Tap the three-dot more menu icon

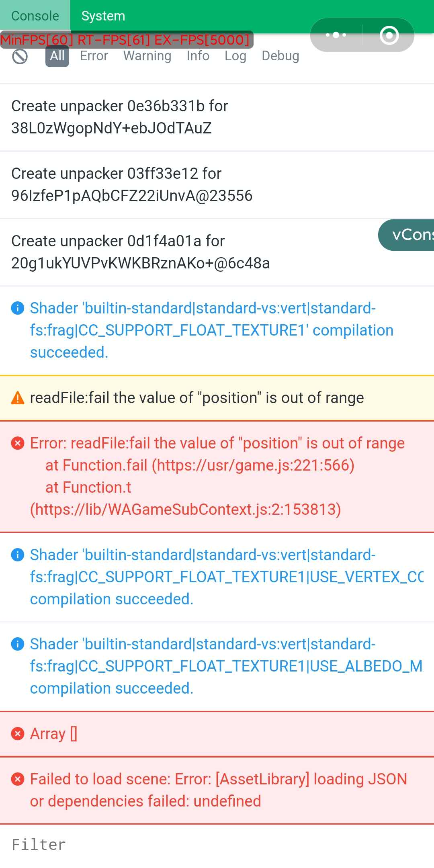(x=336, y=35)
